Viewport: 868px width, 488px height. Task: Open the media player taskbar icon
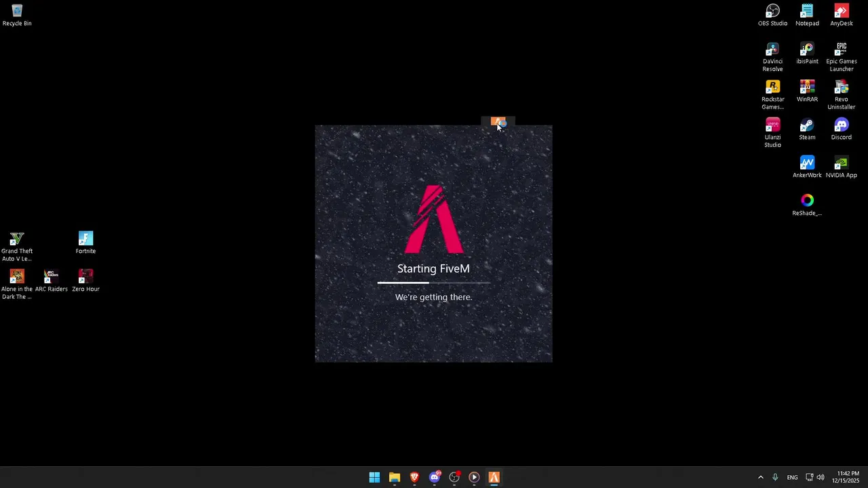(x=474, y=477)
